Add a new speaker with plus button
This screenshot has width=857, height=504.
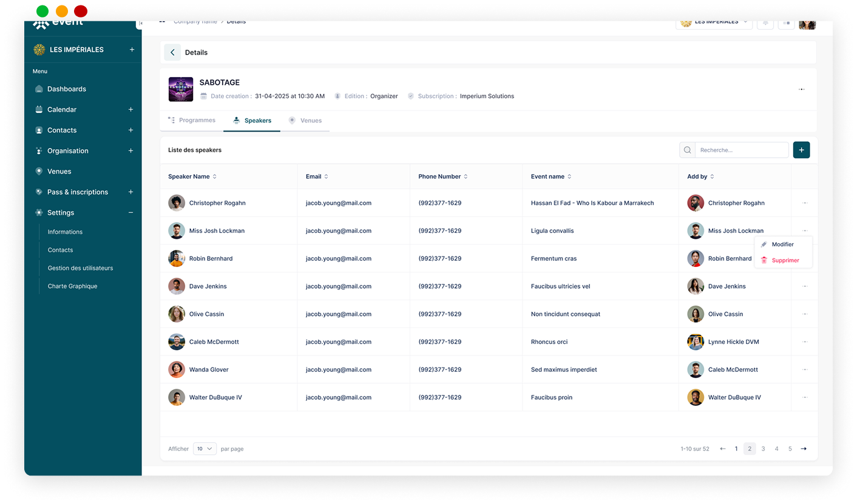[801, 150]
